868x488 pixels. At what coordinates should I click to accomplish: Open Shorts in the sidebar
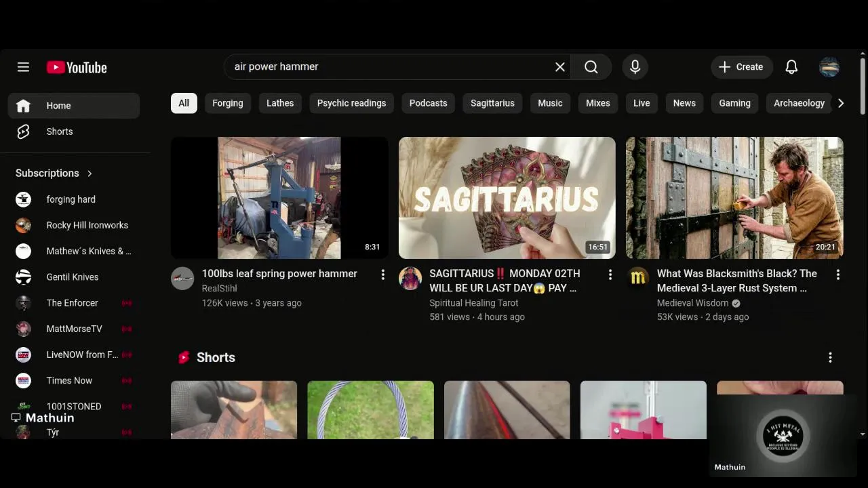pyautogui.click(x=74, y=131)
